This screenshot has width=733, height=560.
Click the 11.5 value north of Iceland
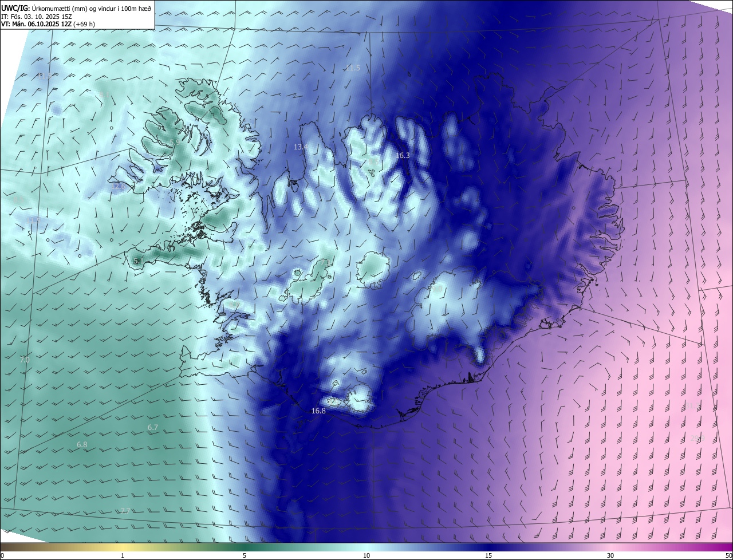pyautogui.click(x=353, y=68)
